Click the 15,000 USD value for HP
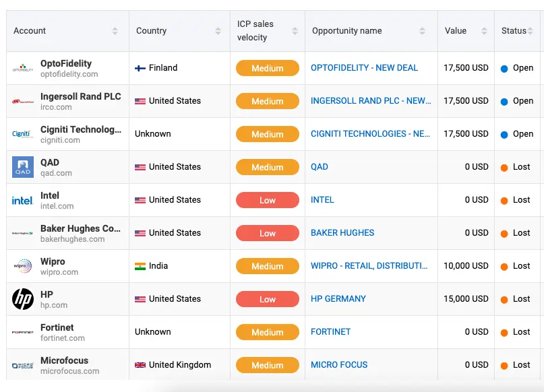544x392 pixels. (466, 299)
